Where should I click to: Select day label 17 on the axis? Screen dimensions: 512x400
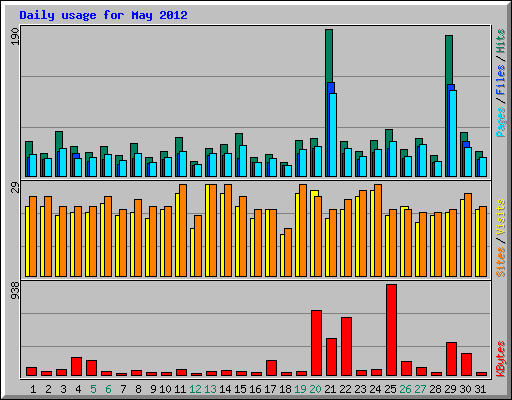[x=270, y=389]
